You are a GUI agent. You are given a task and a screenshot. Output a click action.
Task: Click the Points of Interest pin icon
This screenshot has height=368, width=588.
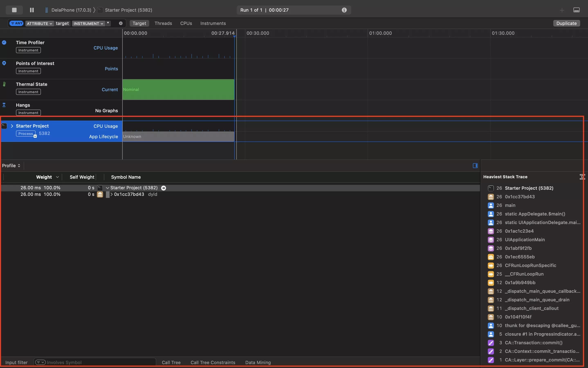[4, 63]
